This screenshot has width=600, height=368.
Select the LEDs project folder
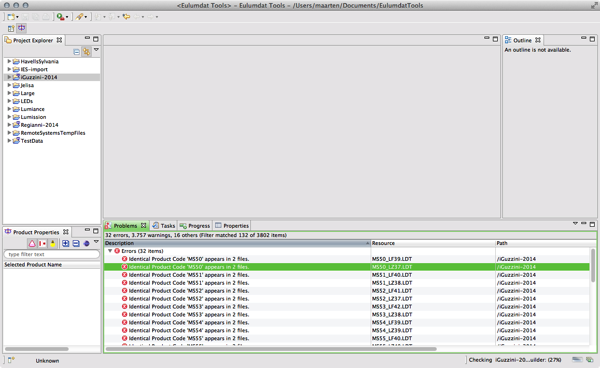tap(26, 101)
